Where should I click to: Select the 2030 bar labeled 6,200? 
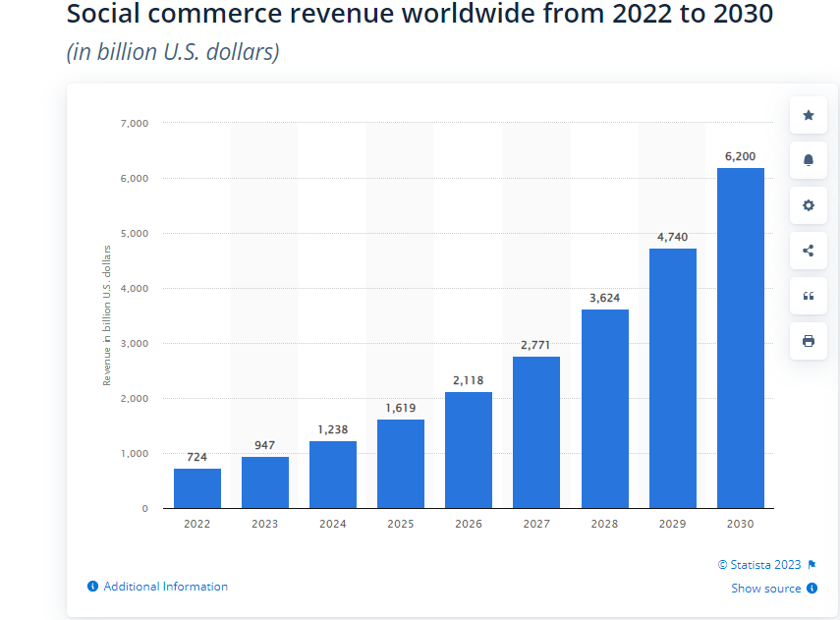[741, 338]
